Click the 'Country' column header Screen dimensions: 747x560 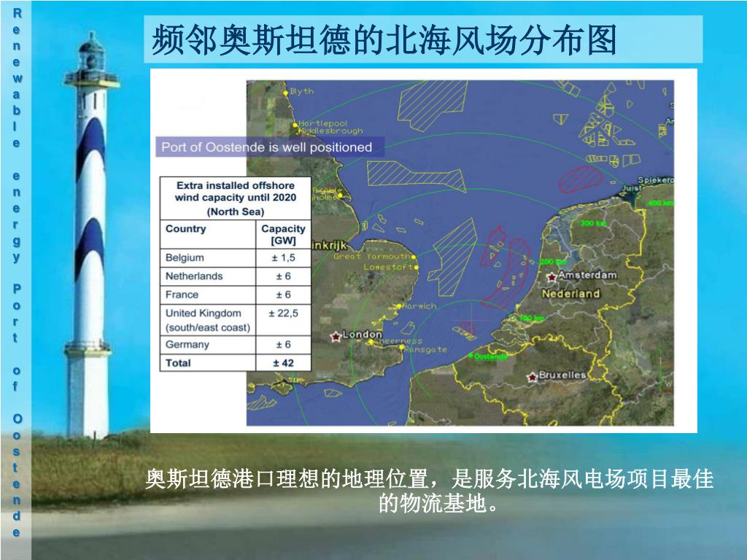click(186, 228)
